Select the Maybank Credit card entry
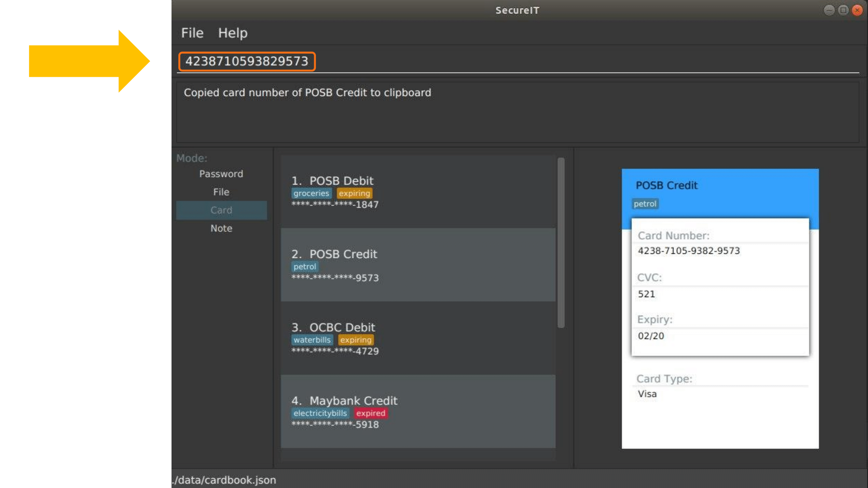The height and width of the screenshot is (488, 868). 418,411
